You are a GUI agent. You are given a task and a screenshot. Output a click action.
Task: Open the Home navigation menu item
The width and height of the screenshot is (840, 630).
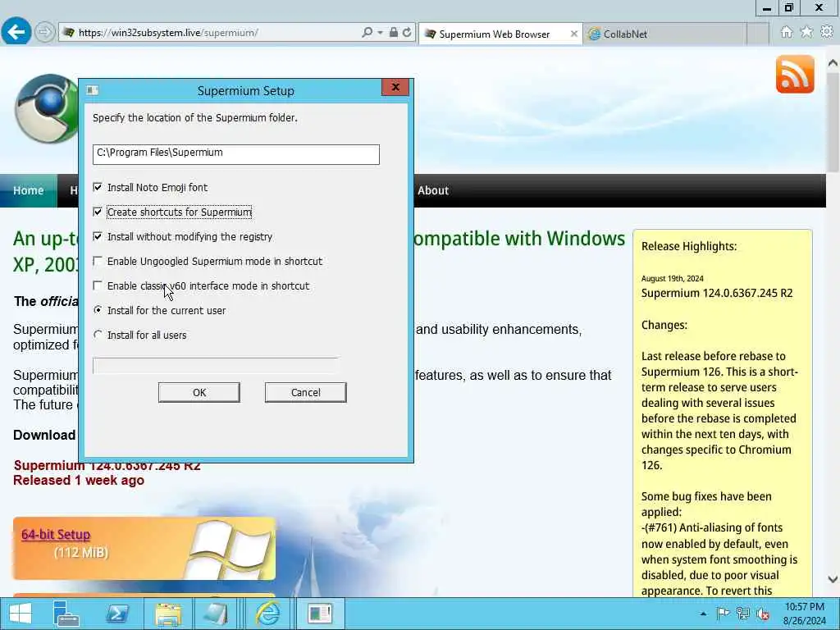pyautogui.click(x=29, y=190)
